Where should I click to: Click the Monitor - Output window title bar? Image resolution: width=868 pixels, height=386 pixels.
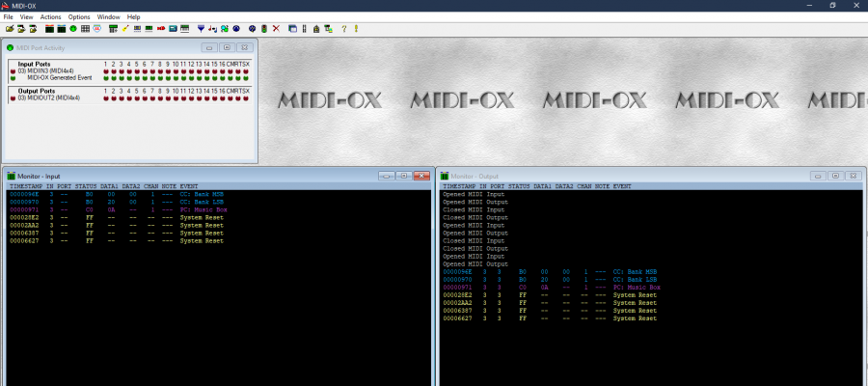pos(651,176)
